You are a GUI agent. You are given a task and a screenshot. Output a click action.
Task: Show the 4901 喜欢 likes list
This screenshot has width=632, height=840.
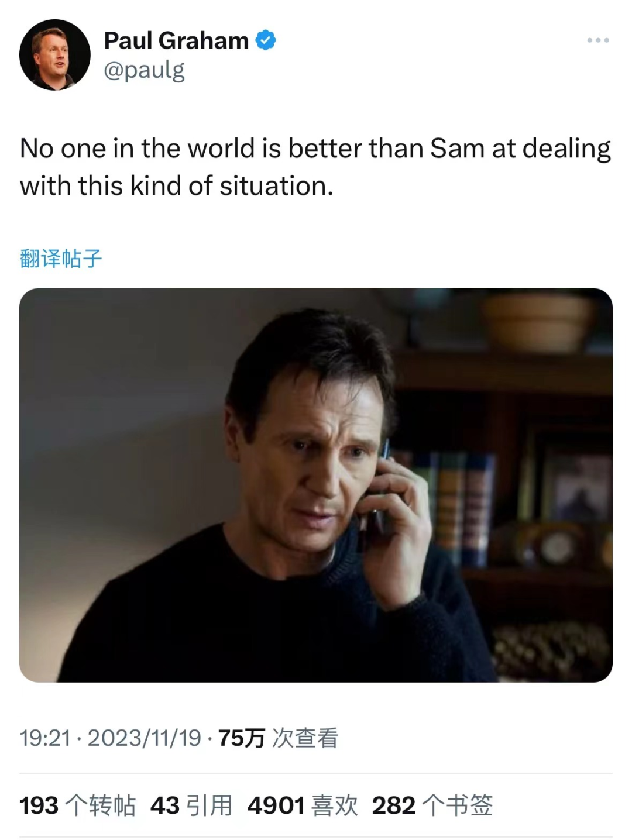coord(303,805)
